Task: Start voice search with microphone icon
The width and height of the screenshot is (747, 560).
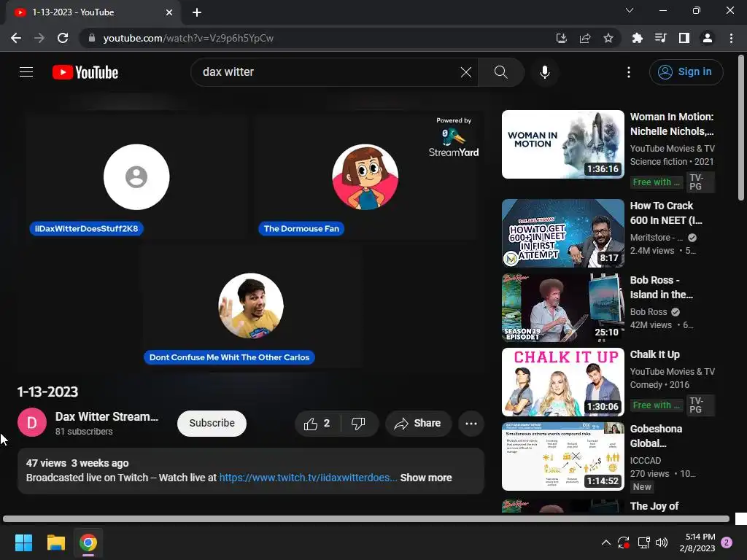Action: pyautogui.click(x=544, y=72)
